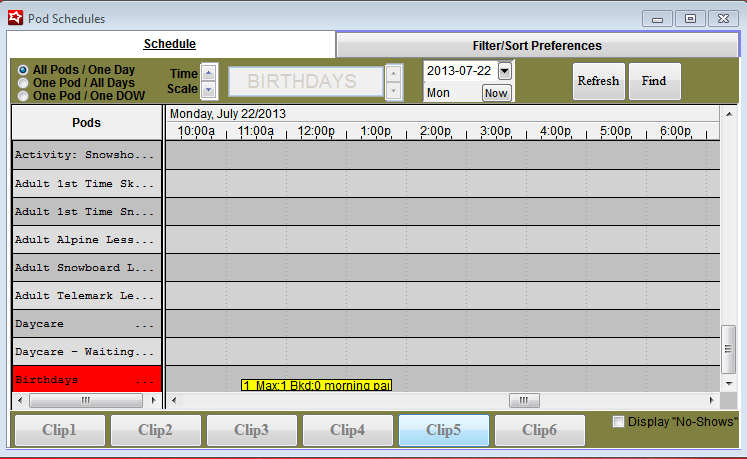Click Pods list horizontal scrollbar right arrow
The image size is (747, 459).
click(153, 400)
